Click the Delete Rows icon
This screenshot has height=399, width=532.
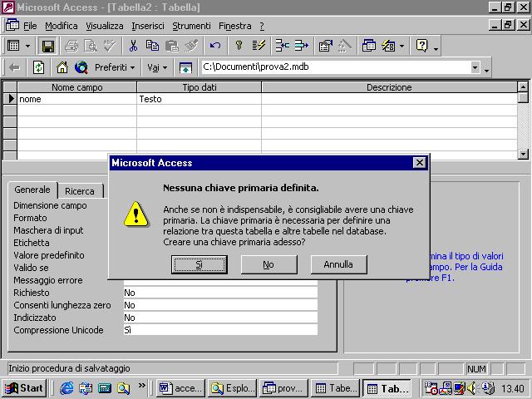point(301,46)
